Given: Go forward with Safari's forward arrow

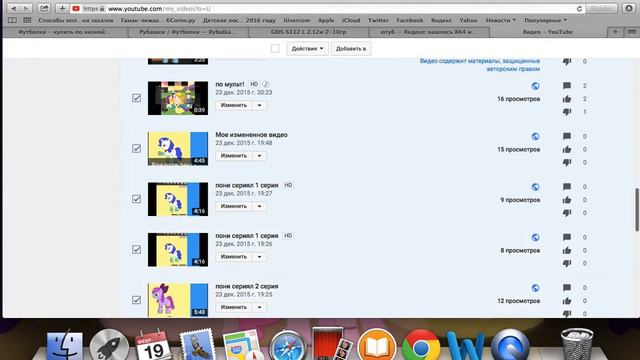Looking at the screenshot, I should click(26, 8).
